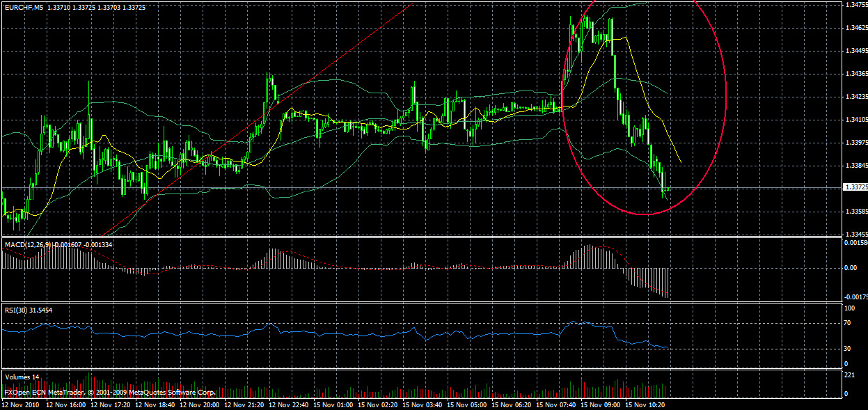Click time axis label 12 Nov 16:00
The image size is (868, 410).
68,404
